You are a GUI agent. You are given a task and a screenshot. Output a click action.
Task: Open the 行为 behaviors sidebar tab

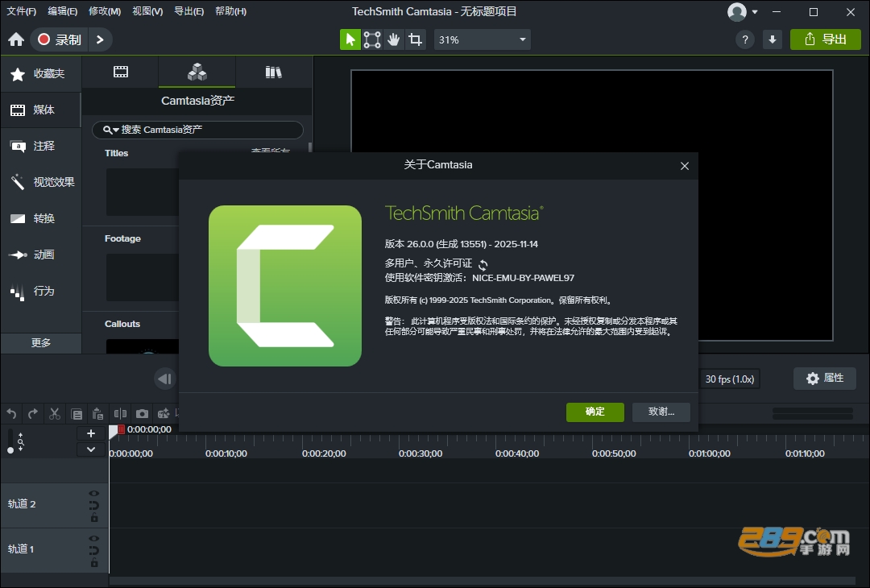(41, 291)
